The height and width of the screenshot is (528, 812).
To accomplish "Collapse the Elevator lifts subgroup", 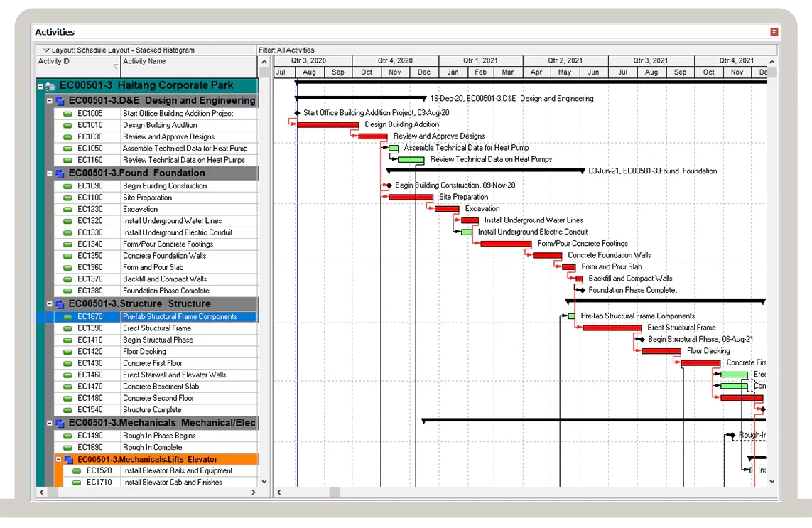I will 58,460.
